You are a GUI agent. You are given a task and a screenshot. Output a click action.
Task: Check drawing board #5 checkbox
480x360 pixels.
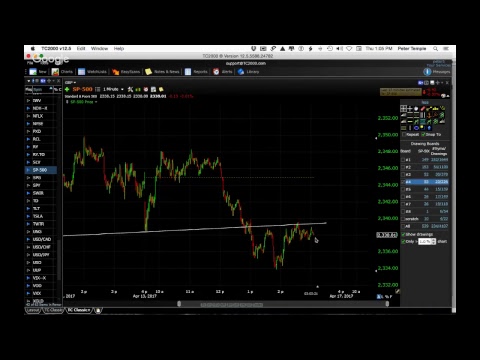[403, 189]
